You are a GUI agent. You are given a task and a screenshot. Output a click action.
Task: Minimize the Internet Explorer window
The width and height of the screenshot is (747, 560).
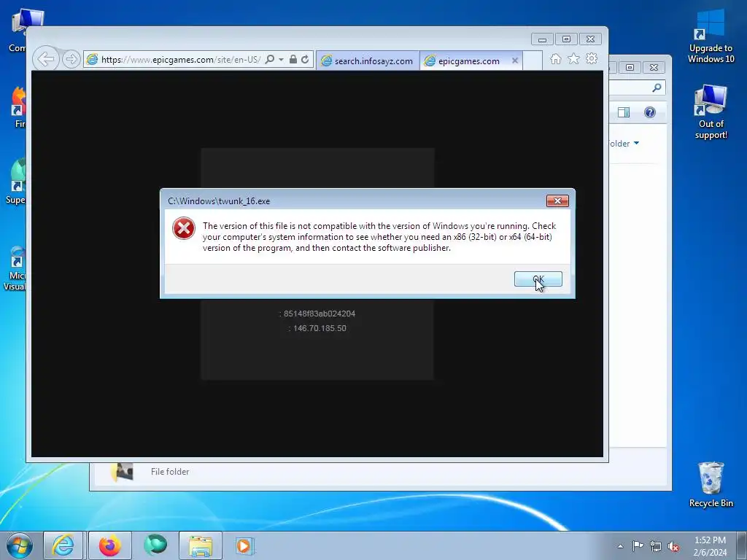(x=542, y=39)
